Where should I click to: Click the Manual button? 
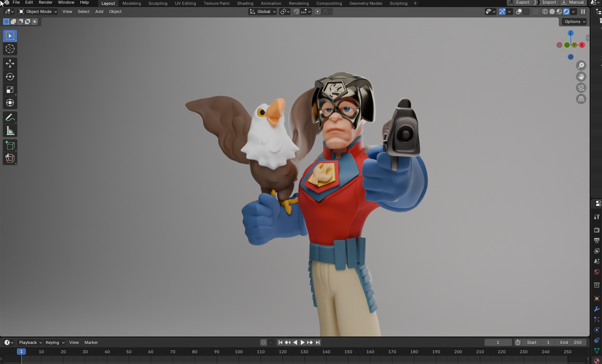click(x=573, y=3)
